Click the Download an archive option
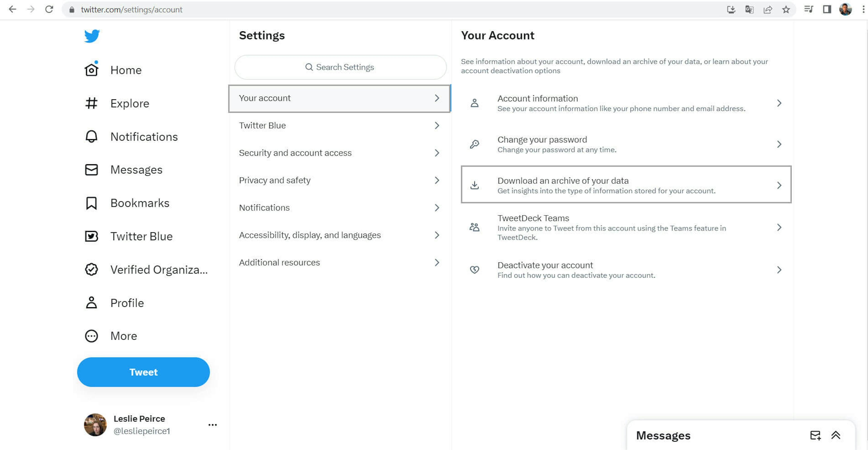Image resolution: width=868 pixels, height=450 pixels. coord(627,184)
